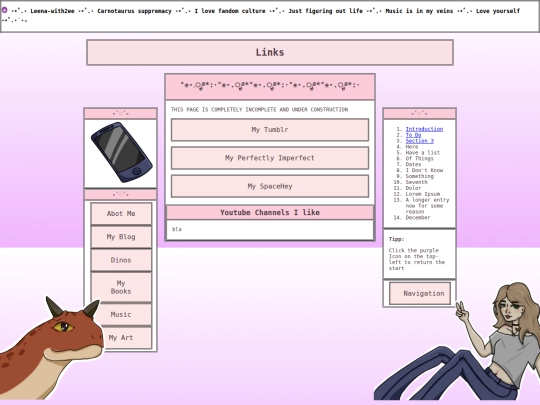Image resolution: width=540 pixels, height=405 pixels.
Task: Click the Links page heading
Action: click(270, 52)
